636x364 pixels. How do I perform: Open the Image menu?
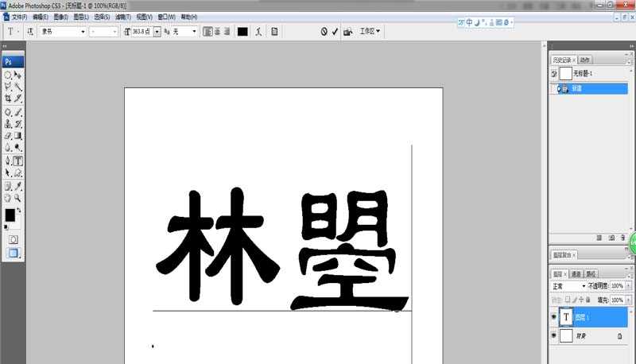tap(61, 17)
